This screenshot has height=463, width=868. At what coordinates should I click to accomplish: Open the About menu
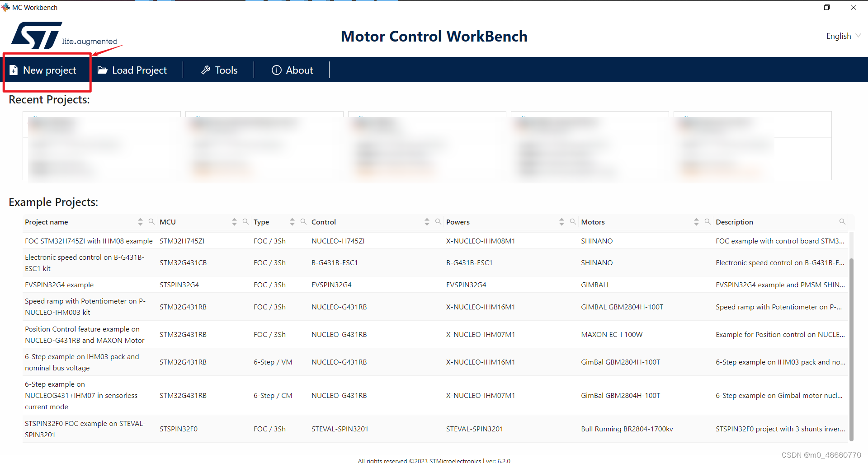pos(292,70)
